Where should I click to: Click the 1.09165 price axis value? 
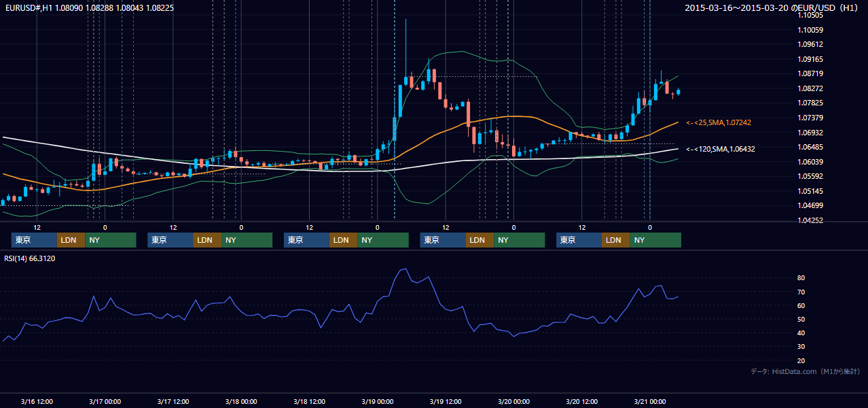811,59
